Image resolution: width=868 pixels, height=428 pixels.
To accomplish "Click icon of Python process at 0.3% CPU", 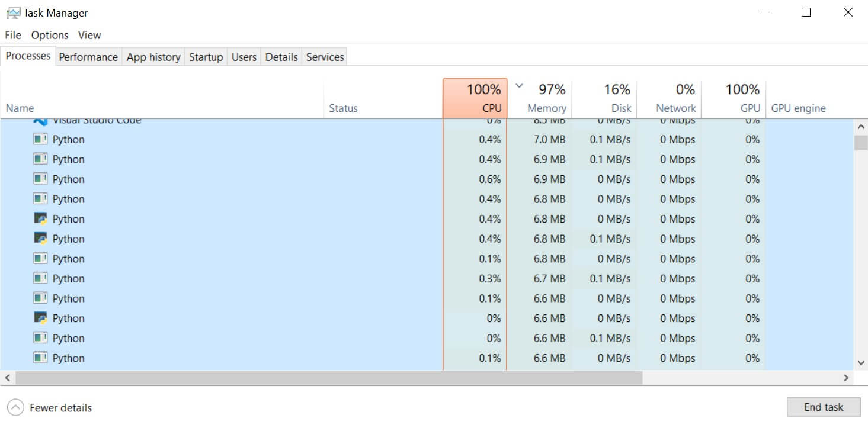I will pos(40,278).
